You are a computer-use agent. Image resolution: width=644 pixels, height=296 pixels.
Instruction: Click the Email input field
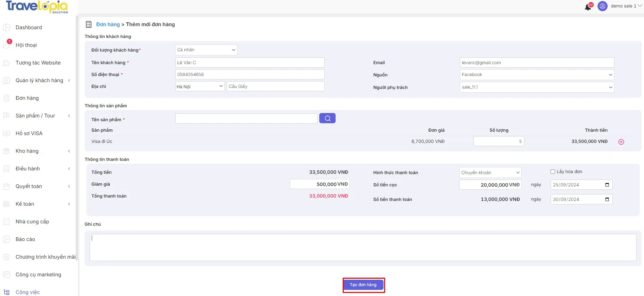537,62
